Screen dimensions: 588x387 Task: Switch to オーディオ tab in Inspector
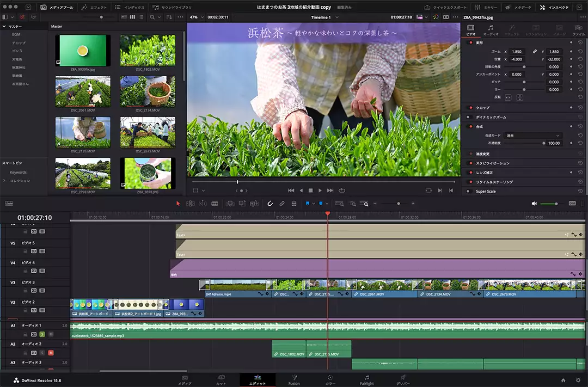coord(491,30)
